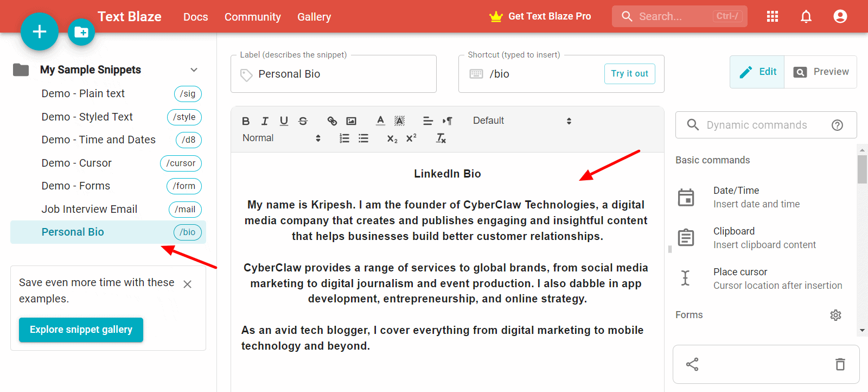Click the Try it out button
The width and height of the screenshot is (868, 392).
click(x=629, y=74)
